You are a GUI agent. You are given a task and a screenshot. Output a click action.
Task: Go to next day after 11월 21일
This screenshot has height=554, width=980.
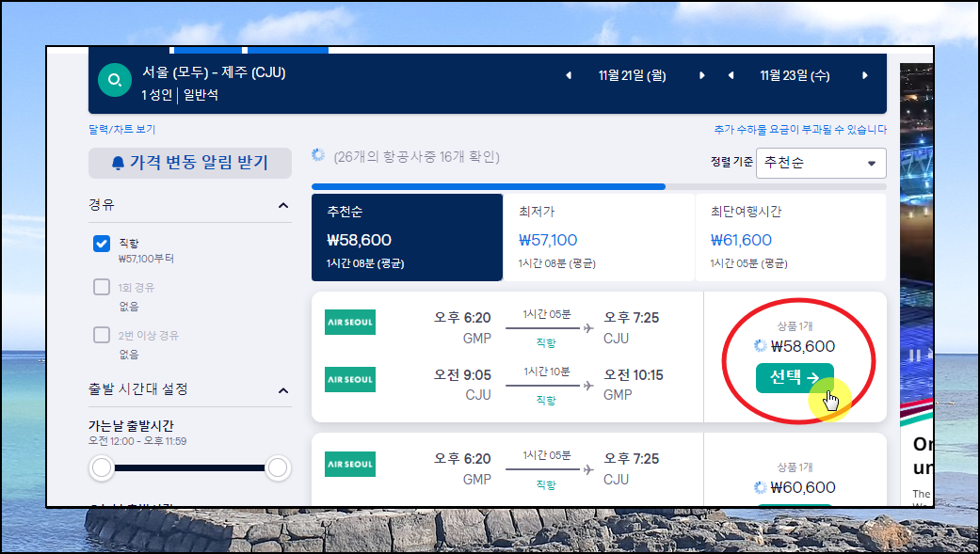pyautogui.click(x=702, y=75)
